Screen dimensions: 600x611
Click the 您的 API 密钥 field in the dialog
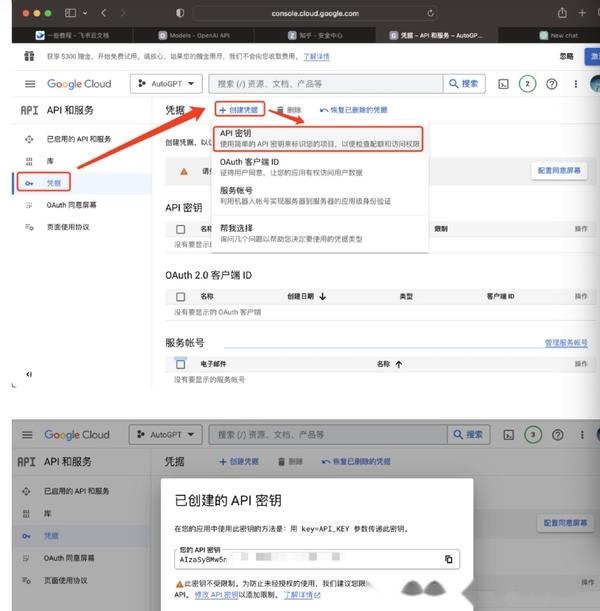pyautogui.click(x=317, y=559)
